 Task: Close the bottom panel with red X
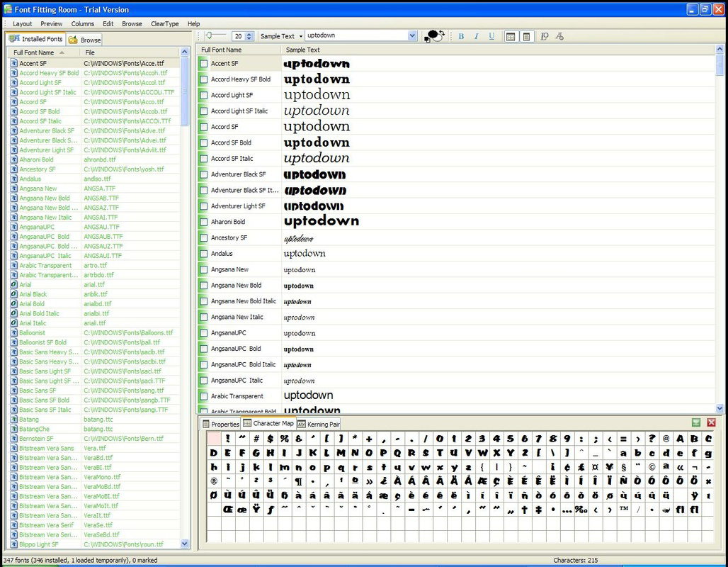[x=711, y=422]
